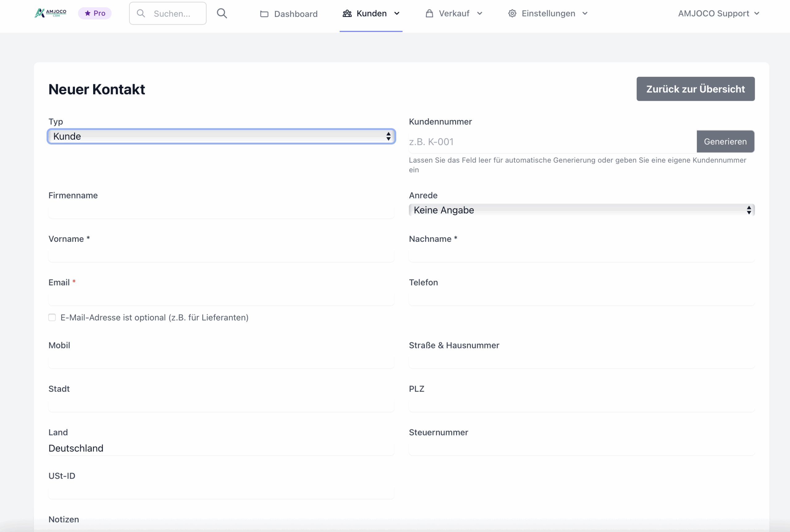Click the AMJOCO CRM logo

[50, 13]
